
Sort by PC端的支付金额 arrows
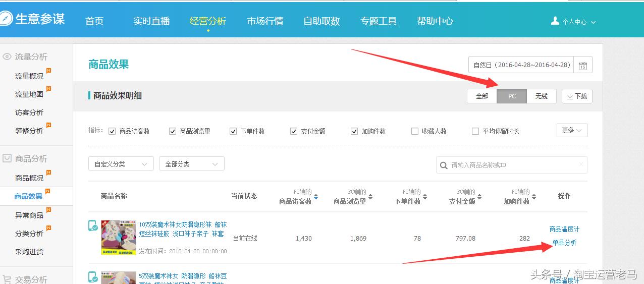coord(479,197)
